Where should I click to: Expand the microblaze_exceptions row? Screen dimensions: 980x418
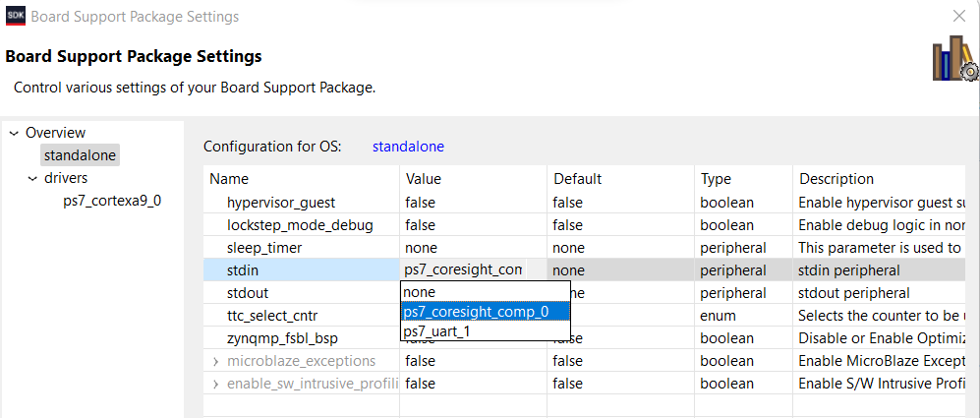[215, 361]
